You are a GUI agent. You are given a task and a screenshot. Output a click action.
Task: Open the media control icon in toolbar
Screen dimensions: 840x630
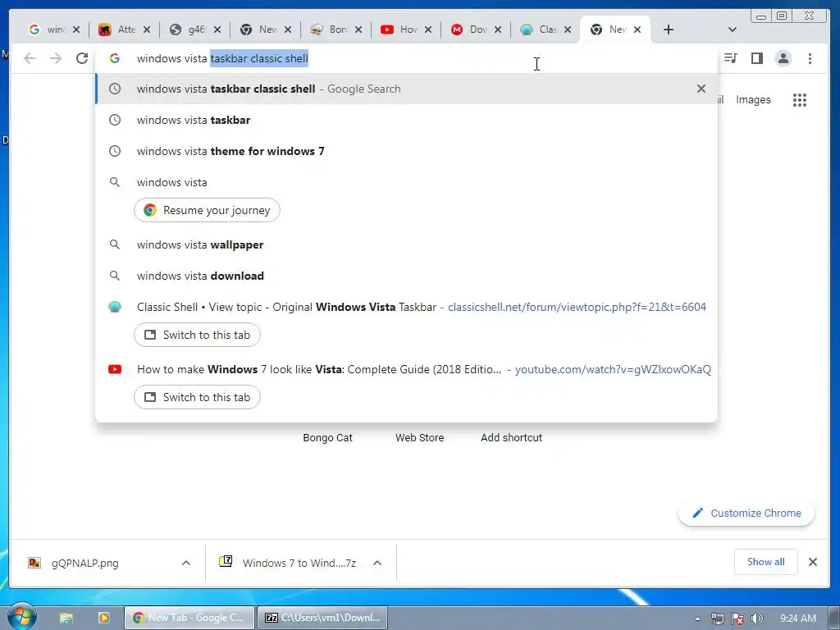[x=731, y=58]
